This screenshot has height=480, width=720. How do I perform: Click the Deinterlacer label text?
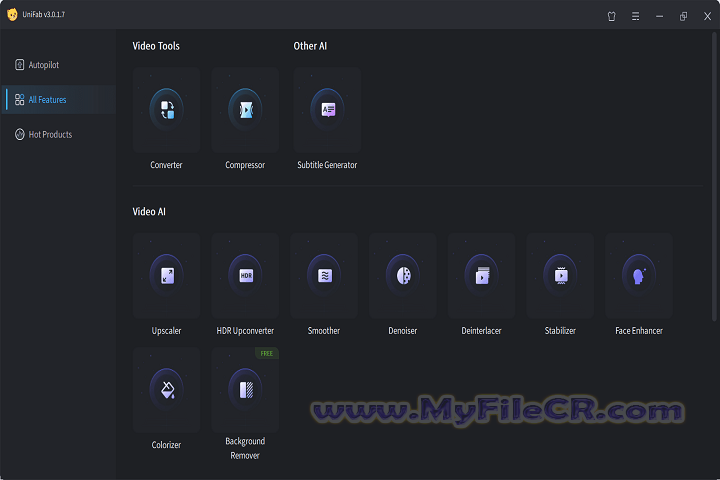(481, 331)
